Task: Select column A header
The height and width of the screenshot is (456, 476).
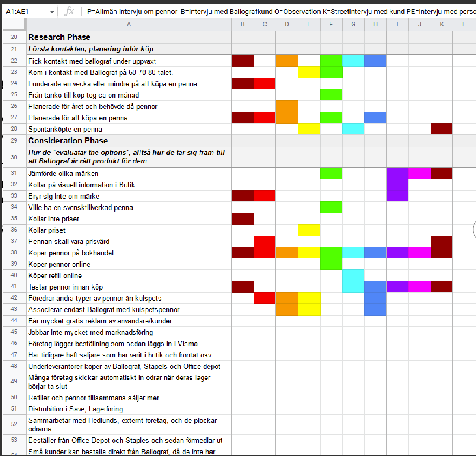Action: 129,24
